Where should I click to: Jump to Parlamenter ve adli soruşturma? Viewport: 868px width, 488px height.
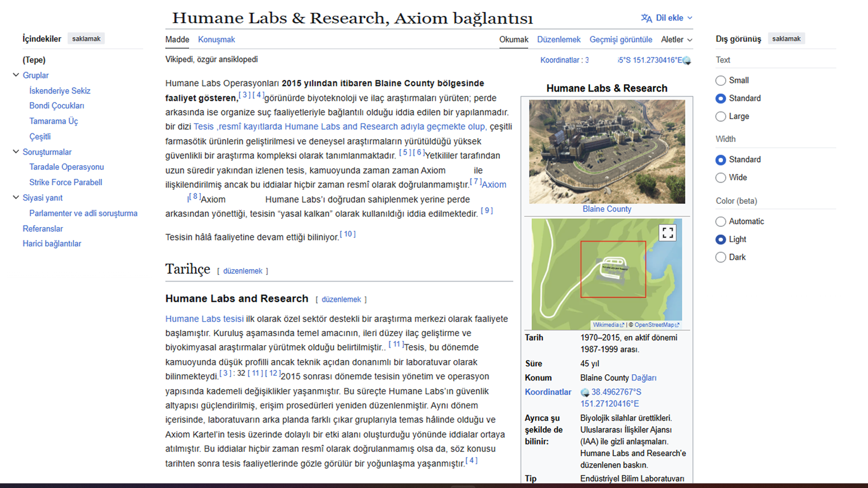click(x=83, y=213)
